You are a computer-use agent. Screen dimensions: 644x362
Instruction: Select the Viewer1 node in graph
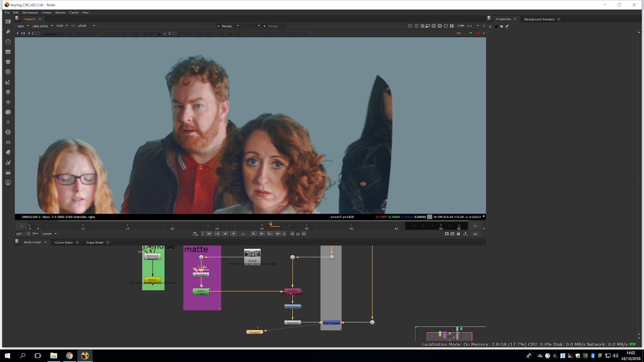click(254, 332)
